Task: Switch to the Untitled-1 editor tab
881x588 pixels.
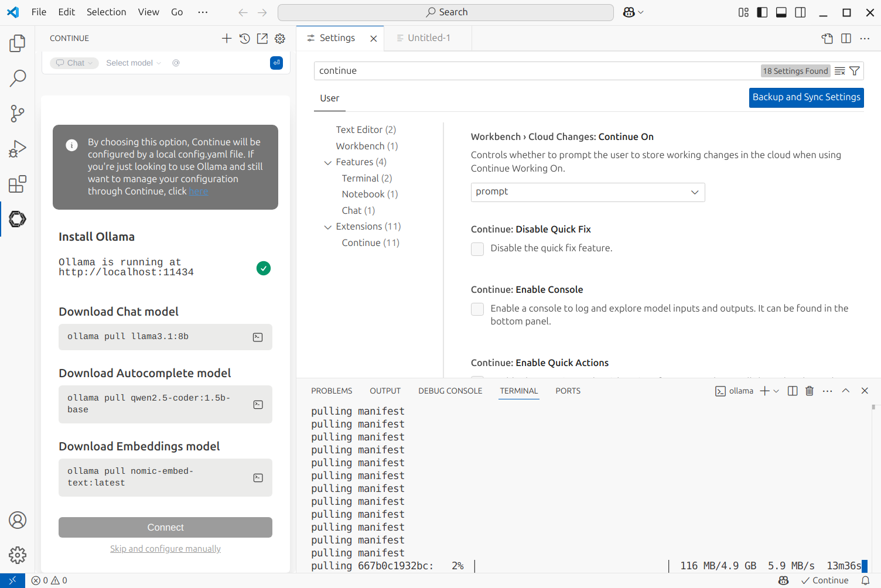Action: (428, 38)
